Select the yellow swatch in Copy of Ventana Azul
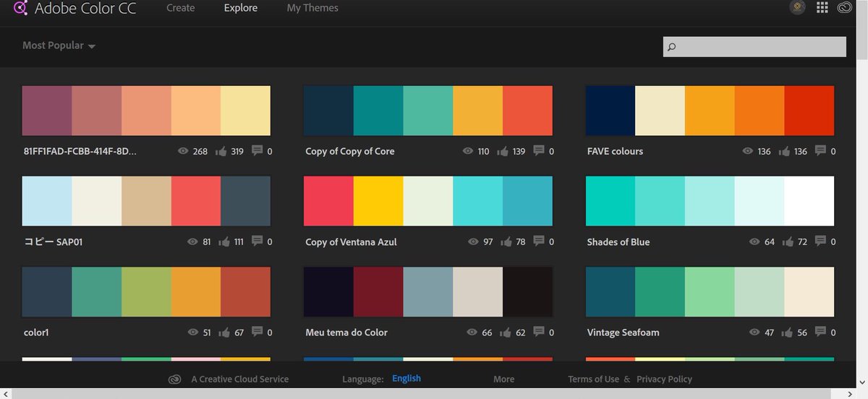The height and width of the screenshot is (399, 868). (x=378, y=201)
